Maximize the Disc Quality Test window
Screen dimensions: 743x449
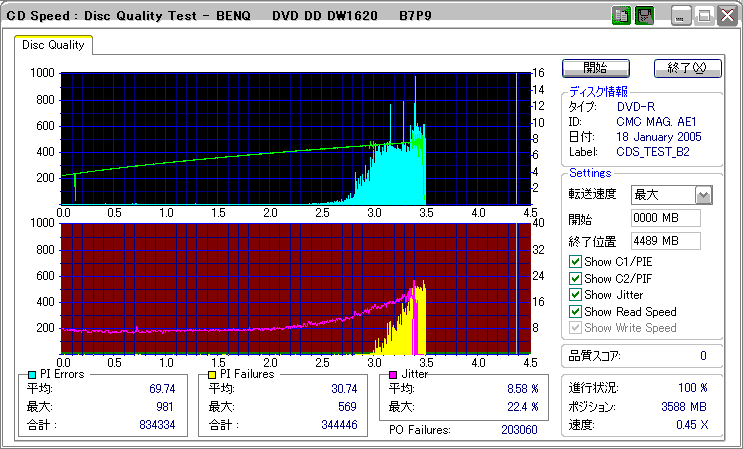(x=704, y=17)
